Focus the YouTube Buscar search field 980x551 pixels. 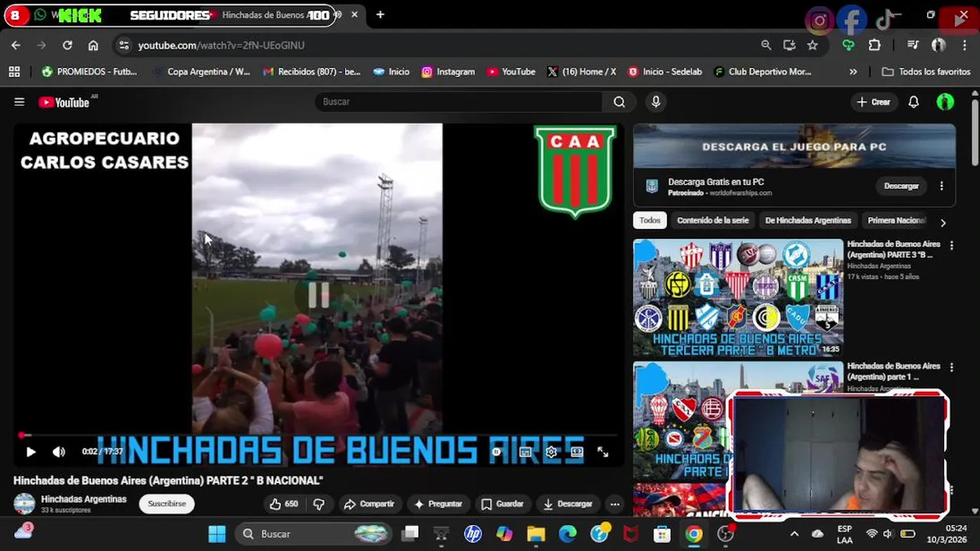pos(459,102)
